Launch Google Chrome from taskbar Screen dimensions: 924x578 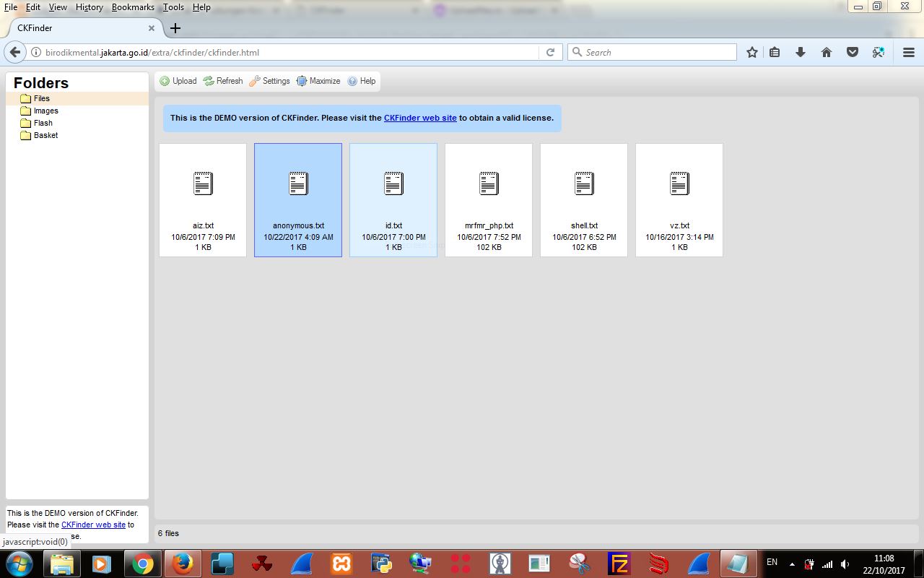(x=142, y=563)
